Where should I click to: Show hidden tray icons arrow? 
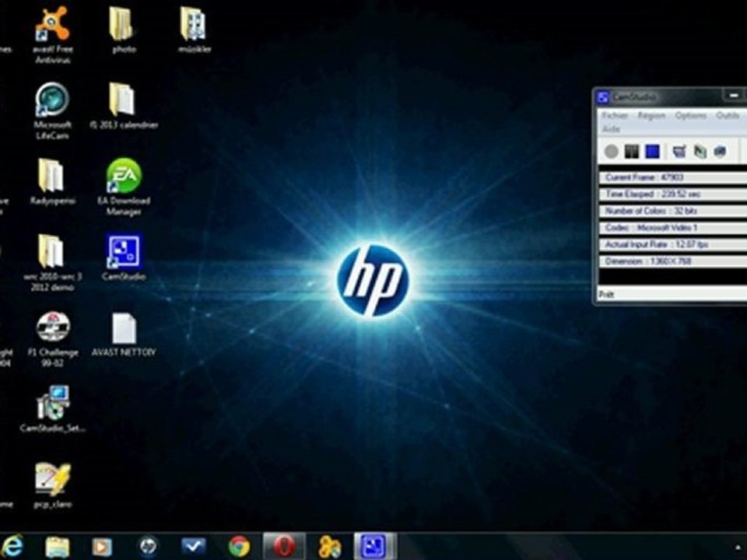pyautogui.click(x=738, y=548)
